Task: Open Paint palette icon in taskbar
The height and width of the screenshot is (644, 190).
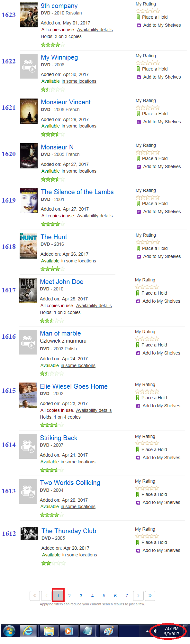Action: (109, 631)
